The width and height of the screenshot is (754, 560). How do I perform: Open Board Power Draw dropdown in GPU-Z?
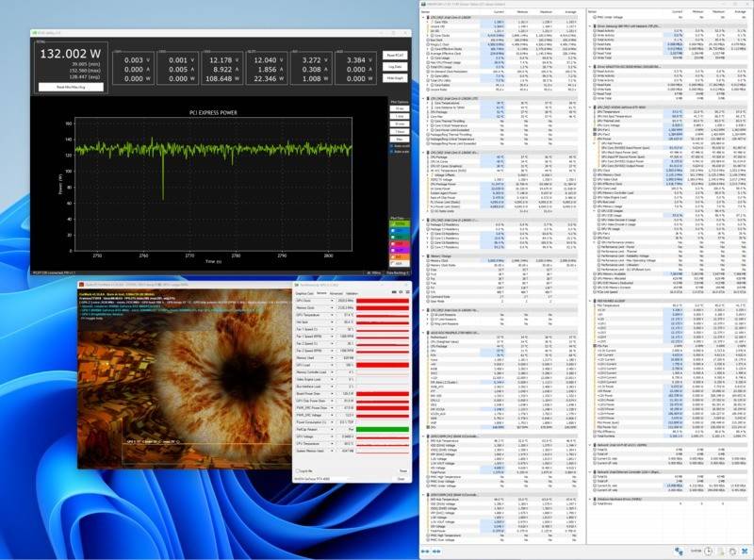tap(332, 393)
